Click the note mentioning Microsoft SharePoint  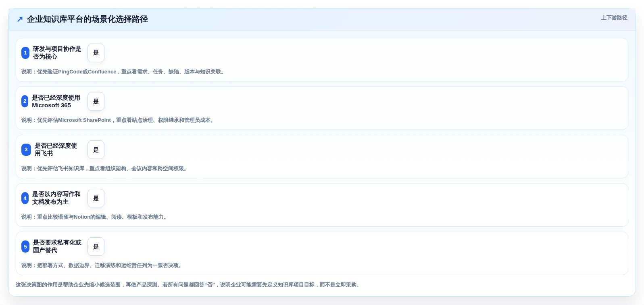(x=119, y=120)
